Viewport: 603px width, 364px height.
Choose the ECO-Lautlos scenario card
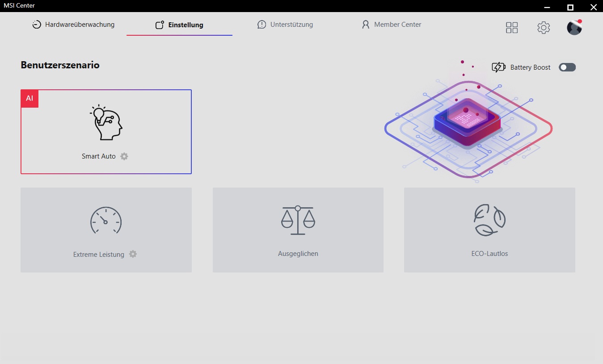(489, 230)
